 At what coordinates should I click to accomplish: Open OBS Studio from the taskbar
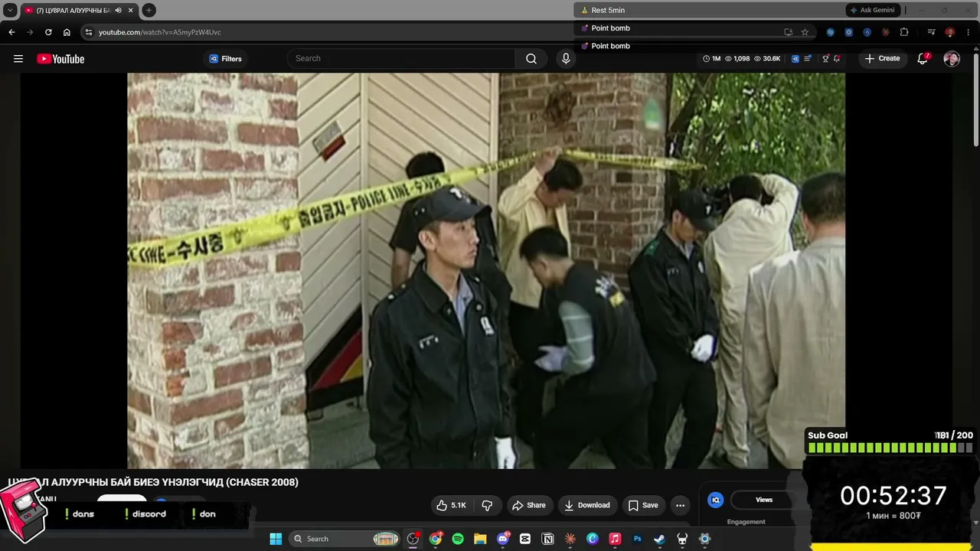pyautogui.click(x=413, y=539)
